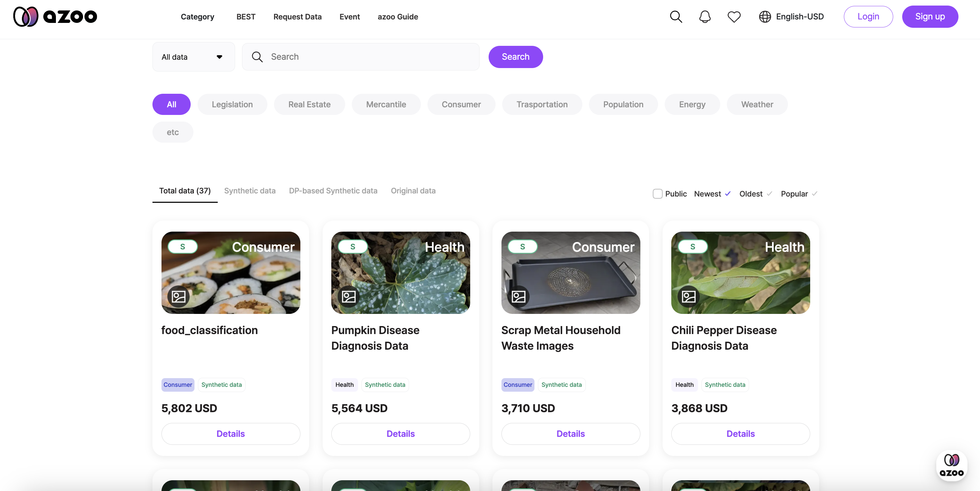Viewport: 980px width, 491px height.
Task: Click Login button
Action: pyautogui.click(x=869, y=16)
